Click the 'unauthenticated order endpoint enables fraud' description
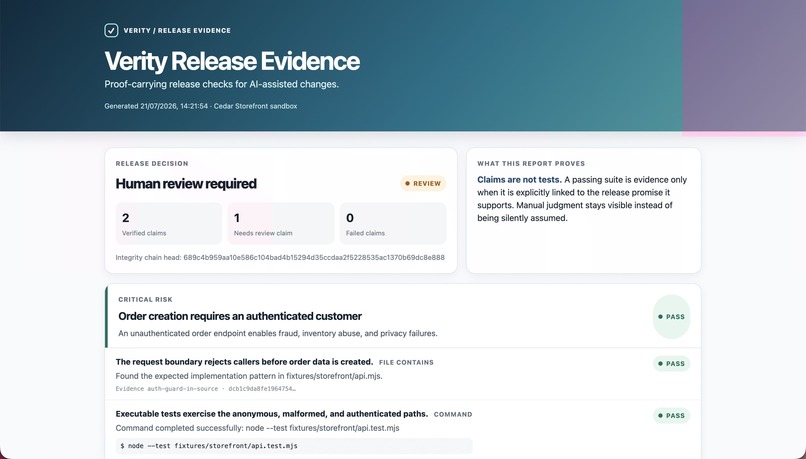806x459 pixels. 278,334
